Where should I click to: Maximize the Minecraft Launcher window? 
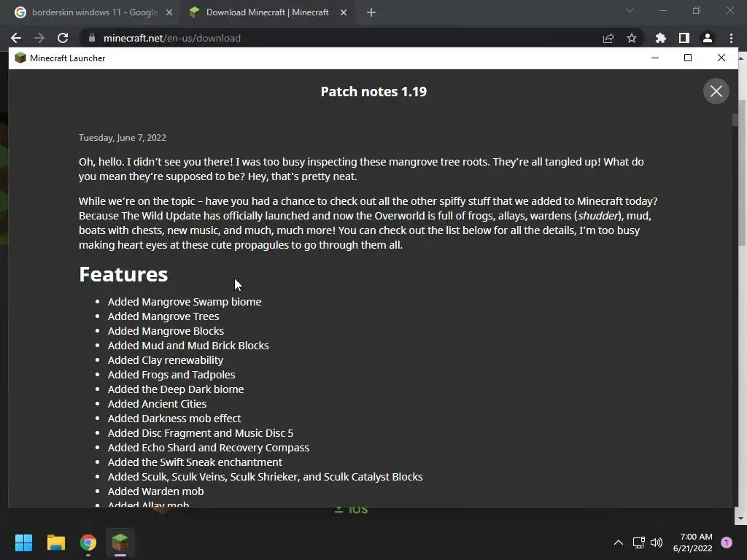point(688,58)
